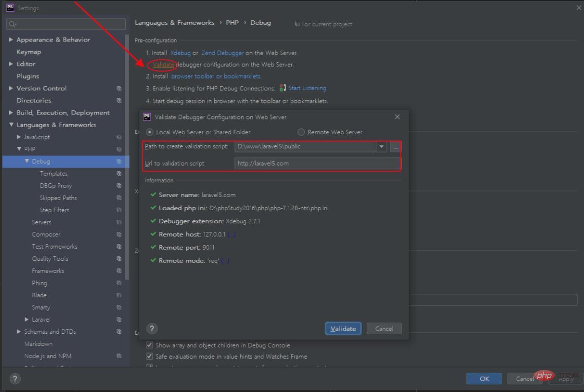The height and width of the screenshot is (392, 584).
Task: Open Servers settings page
Action: [42, 222]
